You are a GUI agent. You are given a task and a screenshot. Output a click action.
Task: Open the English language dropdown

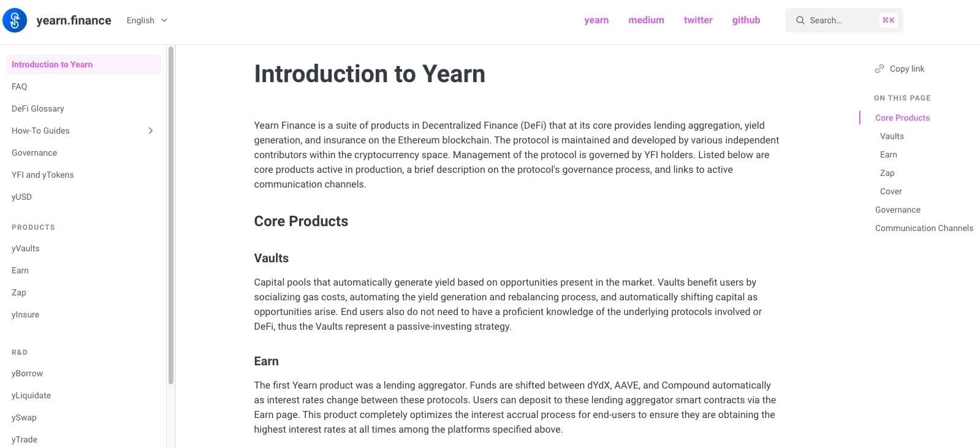146,20
